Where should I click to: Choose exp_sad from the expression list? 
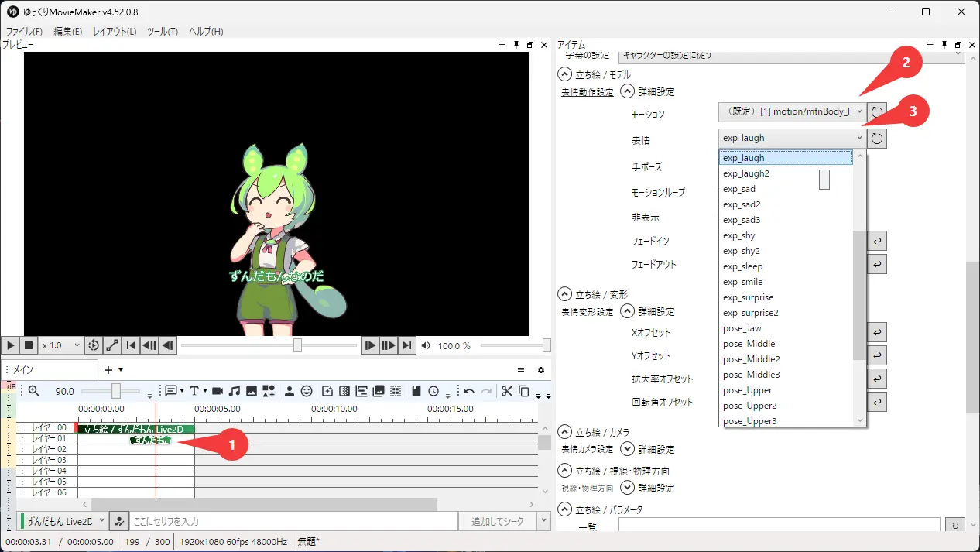[786, 189]
